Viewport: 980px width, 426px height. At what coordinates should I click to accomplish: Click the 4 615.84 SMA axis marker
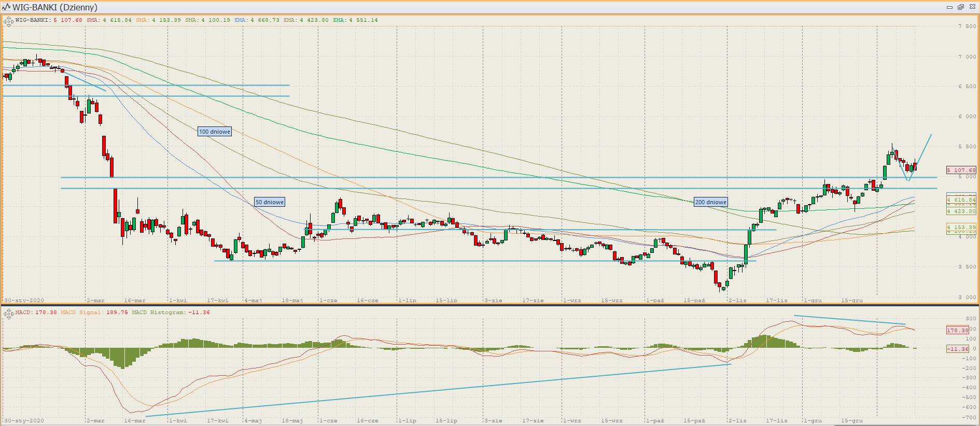coord(961,200)
